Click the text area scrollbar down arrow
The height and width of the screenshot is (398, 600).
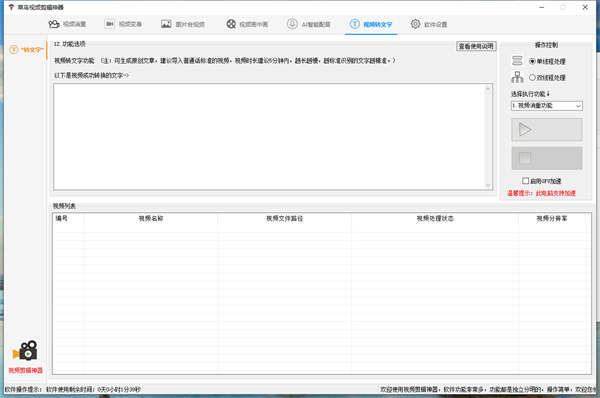tap(488, 185)
